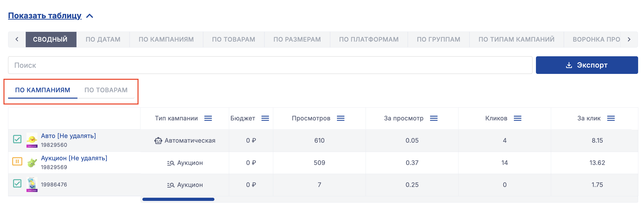Open the Кликов column menu icon
The height and width of the screenshot is (208, 644).
(x=517, y=118)
